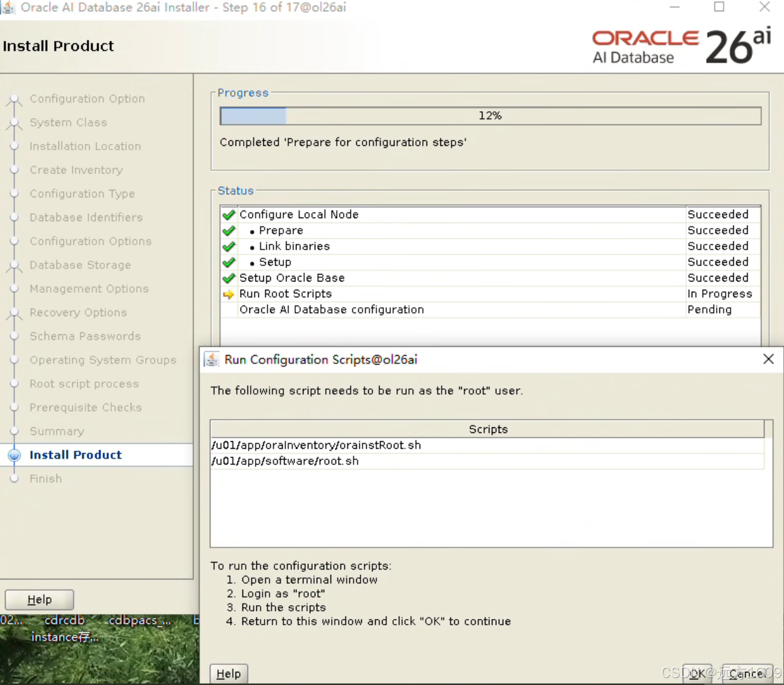The width and height of the screenshot is (784, 685).
Task: Select Configuration Options step in sidebar
Action: 90,241
